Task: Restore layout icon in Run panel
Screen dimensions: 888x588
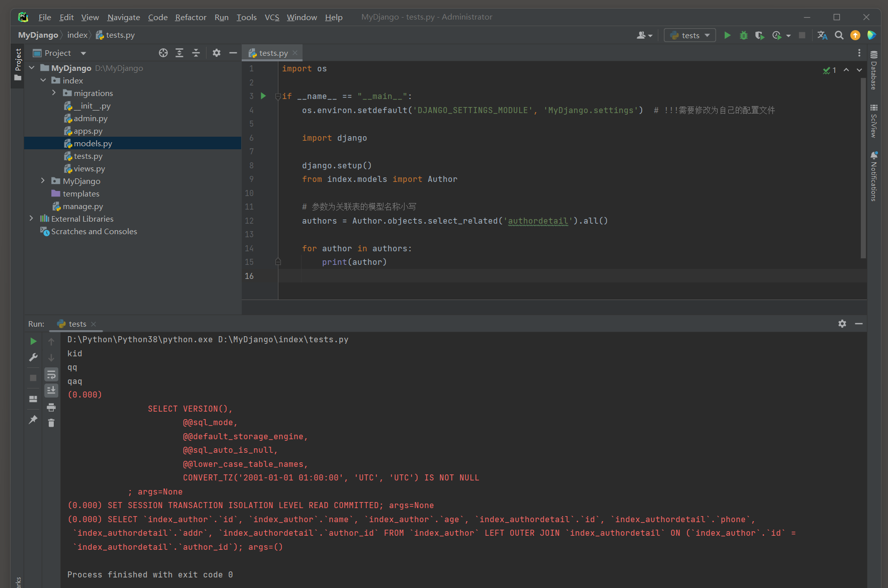Action: point(33,399)
